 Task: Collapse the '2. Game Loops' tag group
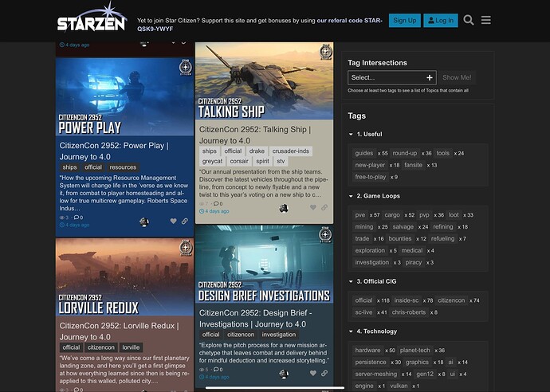(351, 196)
